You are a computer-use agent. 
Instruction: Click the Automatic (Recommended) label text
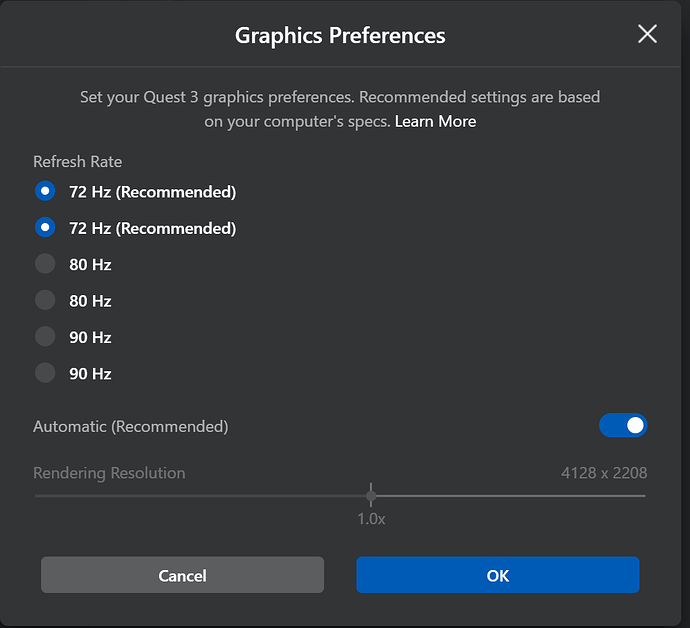point(131,426)
